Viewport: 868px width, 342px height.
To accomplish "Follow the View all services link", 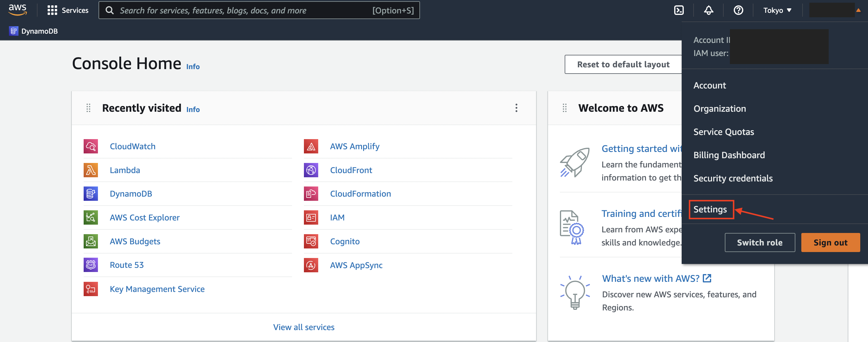I will pos(304,327).
